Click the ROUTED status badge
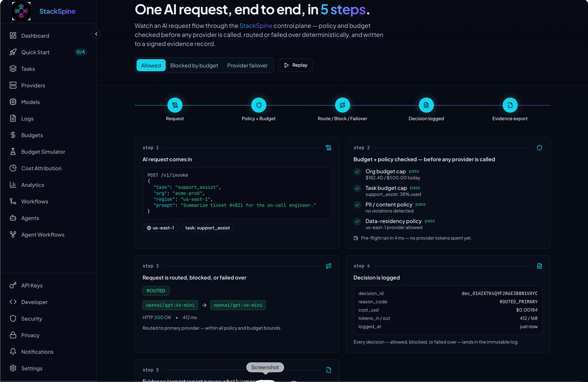 [156, 291]
